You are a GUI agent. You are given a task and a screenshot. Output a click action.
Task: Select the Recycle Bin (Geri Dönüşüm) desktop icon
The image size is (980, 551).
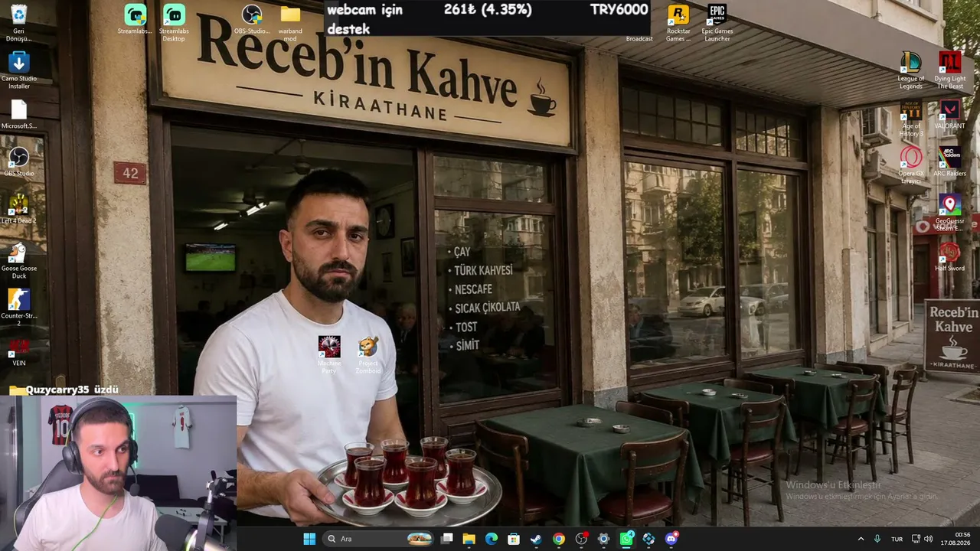coord(19,23)
